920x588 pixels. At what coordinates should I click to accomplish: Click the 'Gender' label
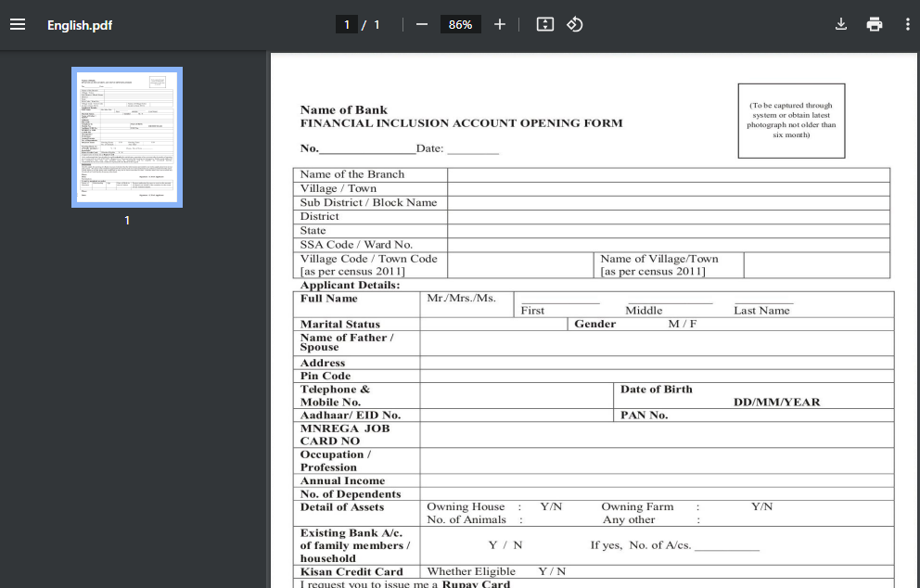[595, 324]
